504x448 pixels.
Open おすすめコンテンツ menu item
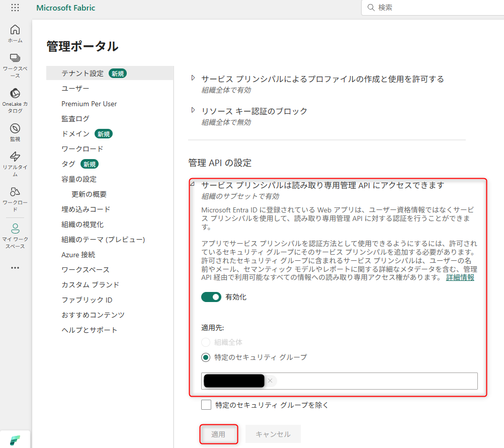tap(93, 315)
